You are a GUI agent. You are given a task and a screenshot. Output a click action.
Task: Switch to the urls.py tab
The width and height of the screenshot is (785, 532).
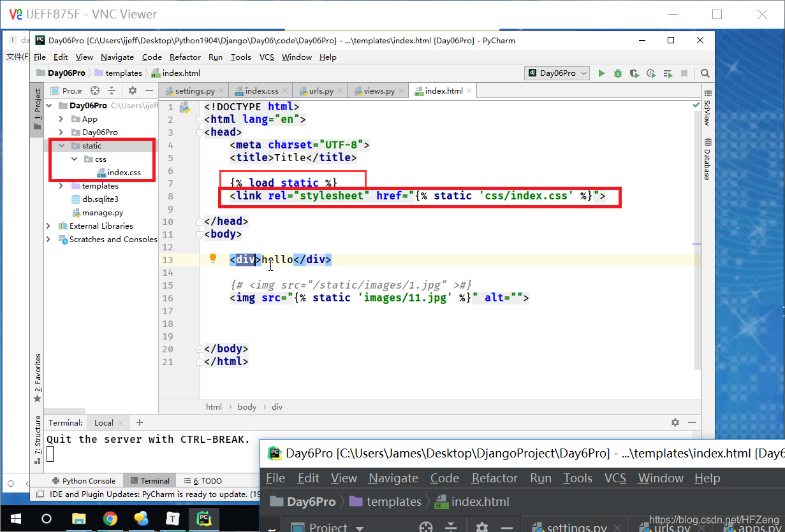(321, 91)
